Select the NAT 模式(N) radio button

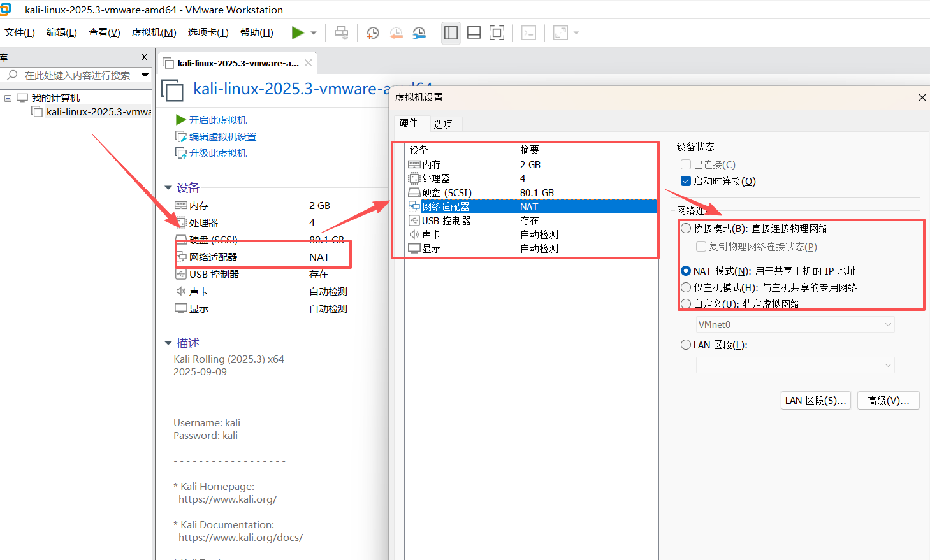pos(686,271)
